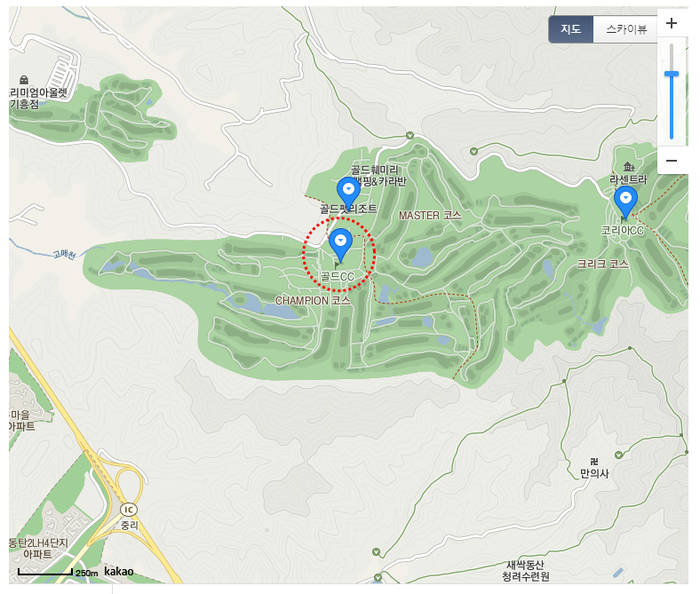The width and height of the screenshot is (700, 594).
Task: Click the green trail marker near 만의사
Action: click(618, 455)
